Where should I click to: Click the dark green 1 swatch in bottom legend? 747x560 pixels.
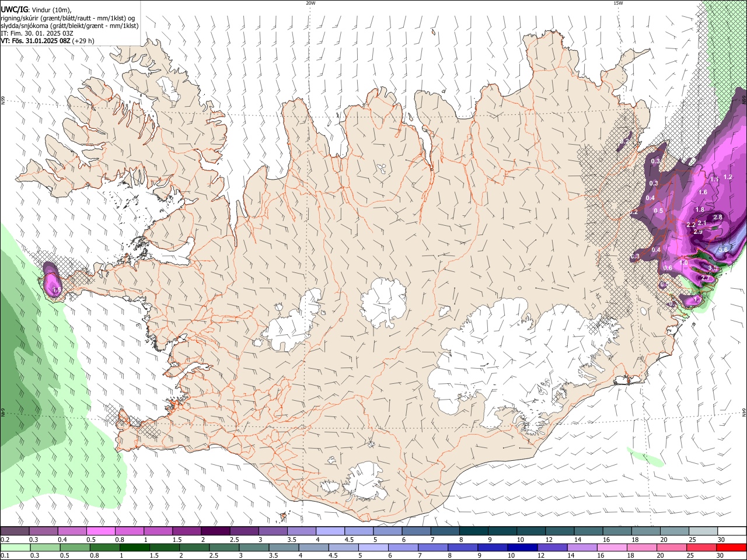pyautogui.click(x=134, y=547)
